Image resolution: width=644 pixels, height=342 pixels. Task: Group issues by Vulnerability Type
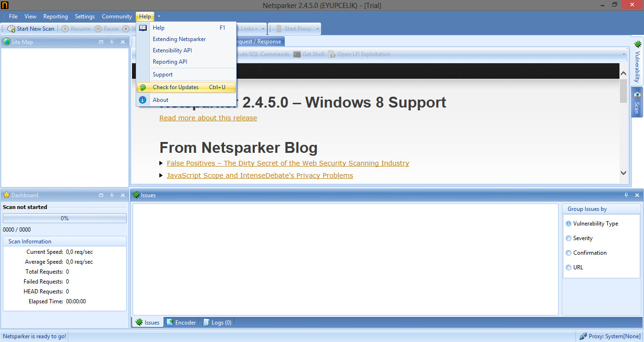(593, 224)
